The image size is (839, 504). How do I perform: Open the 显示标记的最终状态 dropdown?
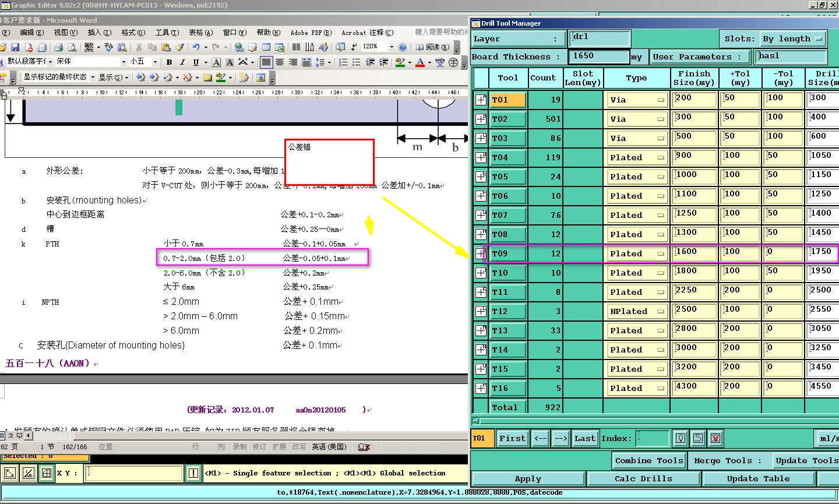(93, 77)
